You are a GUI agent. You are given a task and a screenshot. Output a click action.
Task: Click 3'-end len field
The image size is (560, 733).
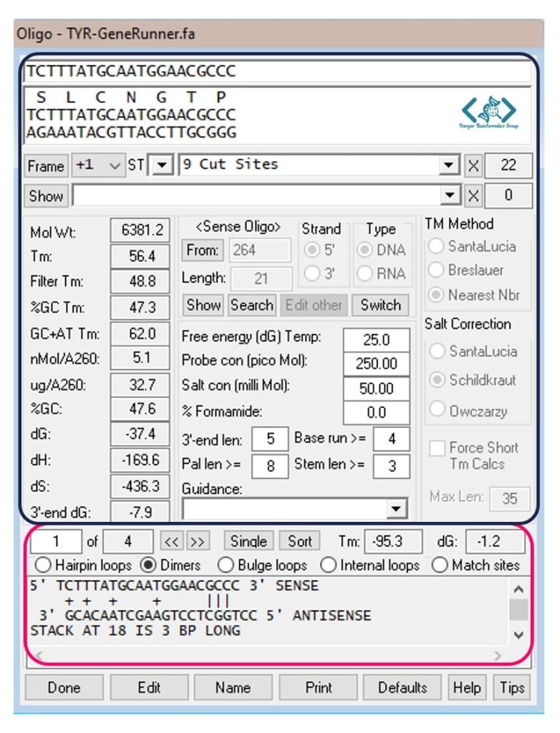click(271, 439)
